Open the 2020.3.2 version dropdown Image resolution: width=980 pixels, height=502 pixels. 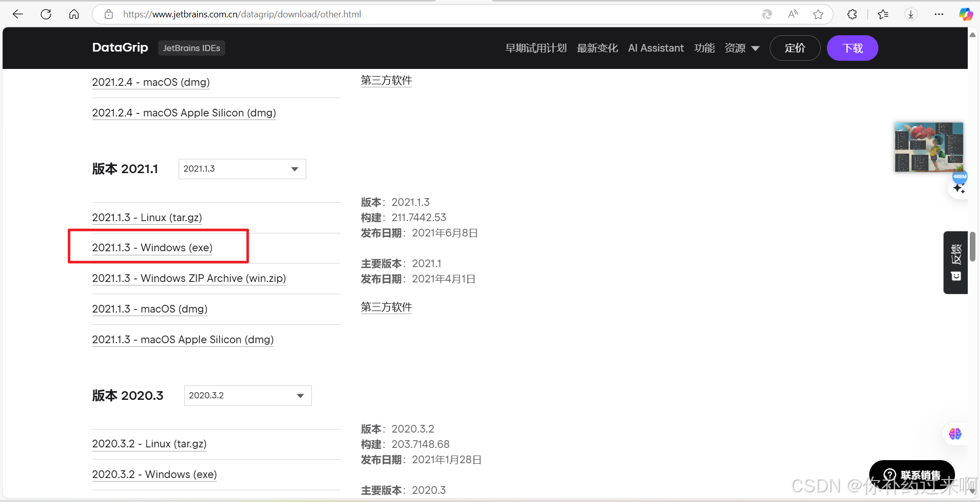(x=248, y=396)
